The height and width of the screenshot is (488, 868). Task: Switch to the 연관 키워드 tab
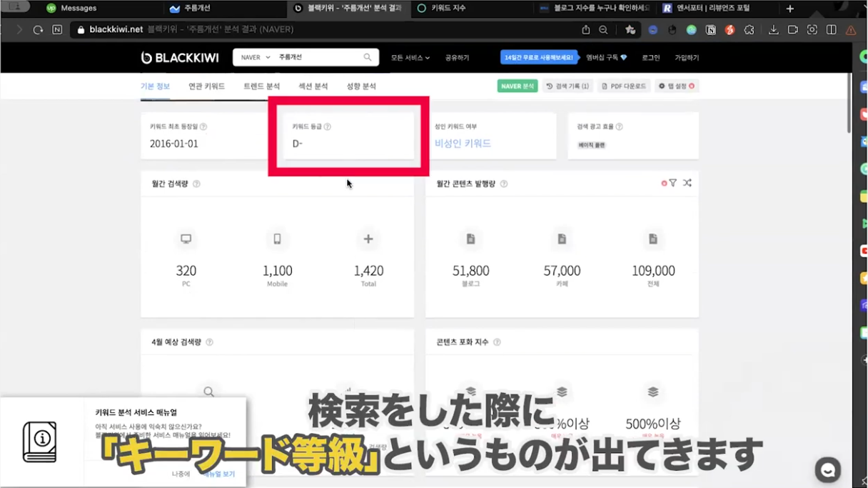coord(206,86)
